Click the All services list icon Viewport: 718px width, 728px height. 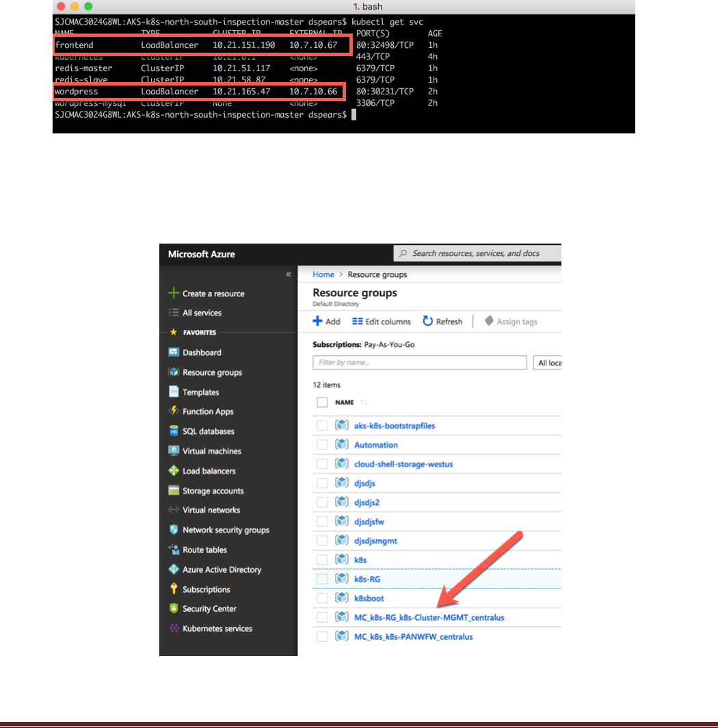point(174,313)
